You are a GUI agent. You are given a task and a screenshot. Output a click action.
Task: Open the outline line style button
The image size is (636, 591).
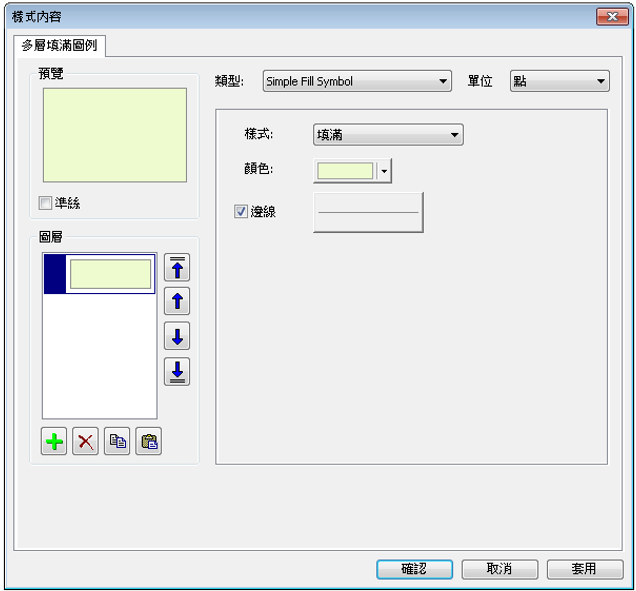point(368,212)
